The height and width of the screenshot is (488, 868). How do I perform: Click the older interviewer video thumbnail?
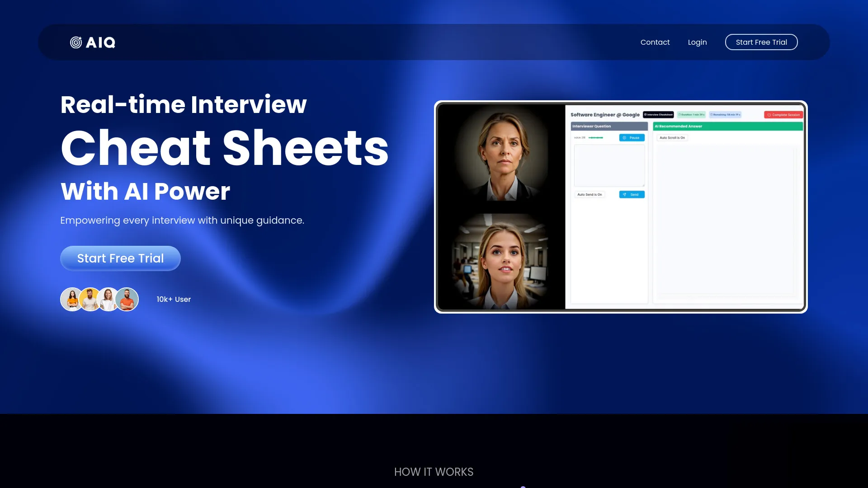pos(502,156)
